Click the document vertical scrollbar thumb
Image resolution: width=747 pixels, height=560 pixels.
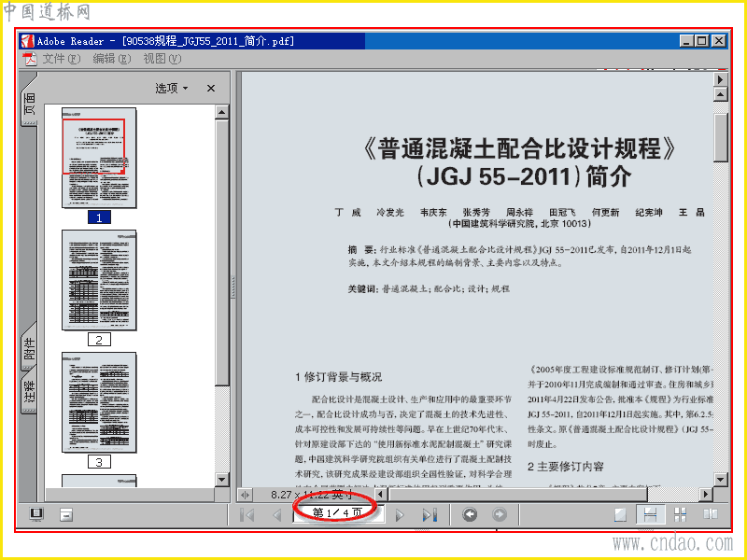(x=720, y=138)
